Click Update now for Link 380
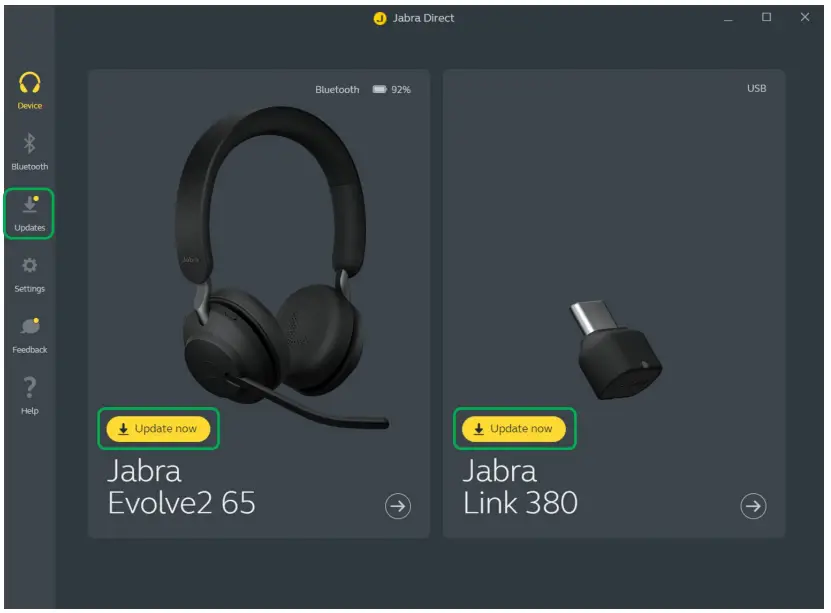This screenshot has width=831, height=613. (x=514, y=429)
